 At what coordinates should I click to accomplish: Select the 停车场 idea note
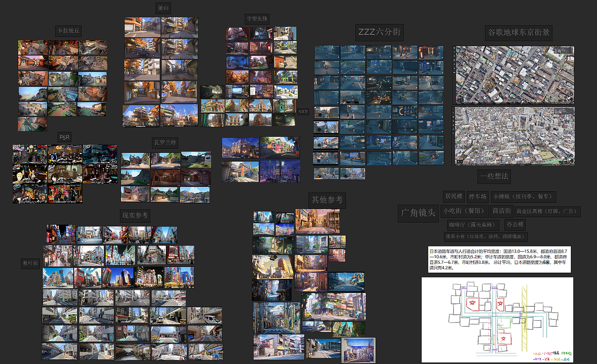tap(478, 197)
